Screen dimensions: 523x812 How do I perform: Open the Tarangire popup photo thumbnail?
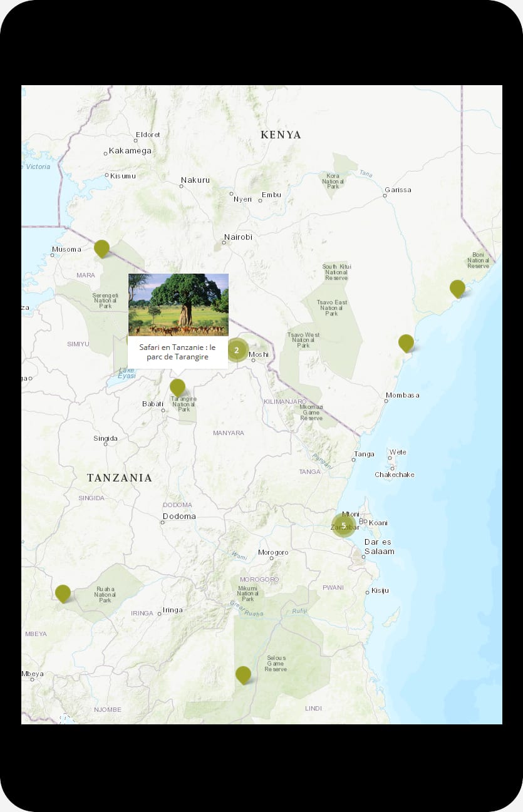[179, 305]
